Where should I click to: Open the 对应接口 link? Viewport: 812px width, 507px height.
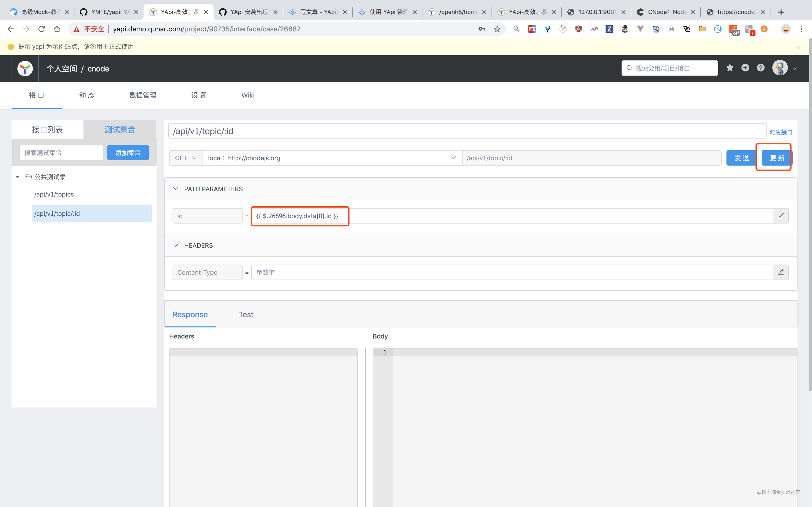781,132
